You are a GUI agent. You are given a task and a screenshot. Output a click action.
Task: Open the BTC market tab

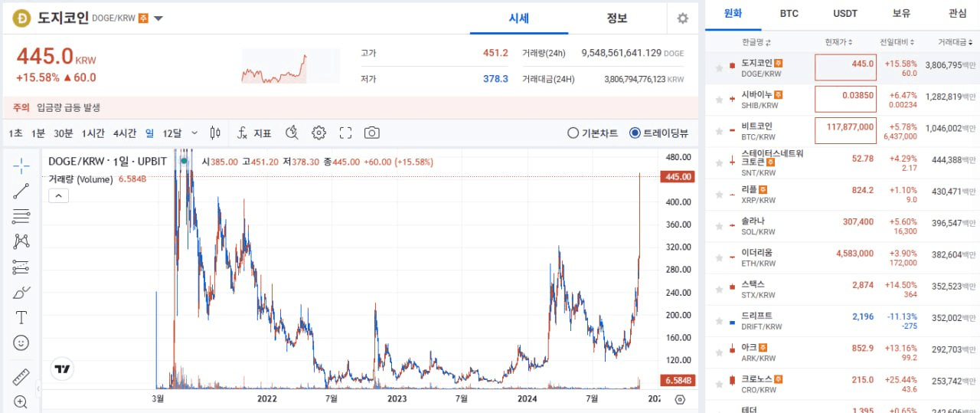click(789, 14)
